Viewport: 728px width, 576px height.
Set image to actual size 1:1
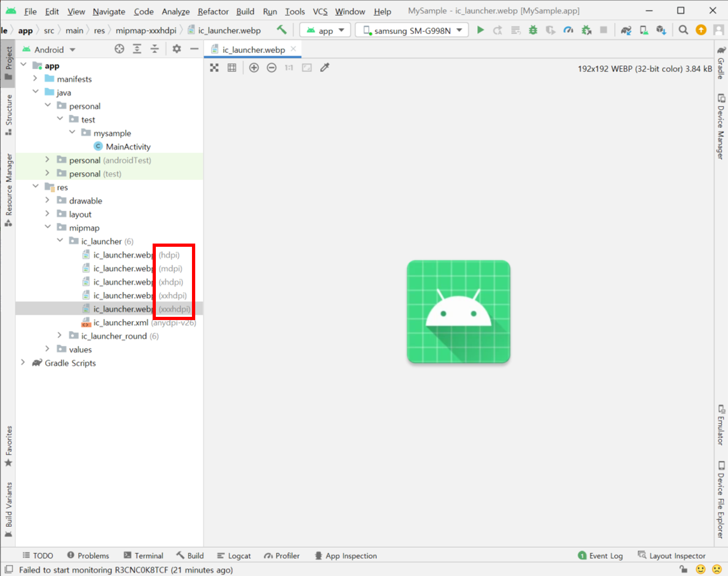click(289, 67)
